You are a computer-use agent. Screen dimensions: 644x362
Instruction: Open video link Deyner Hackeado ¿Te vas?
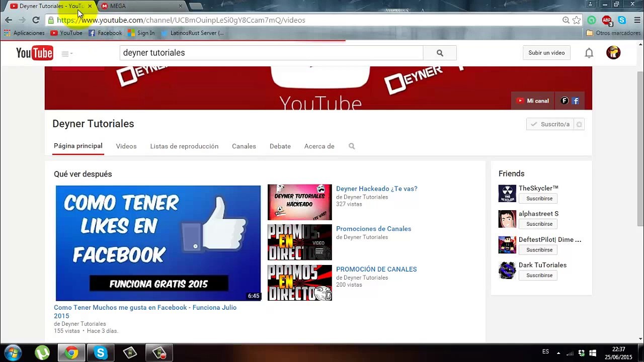pyautogui.click(x=377, y=189)
